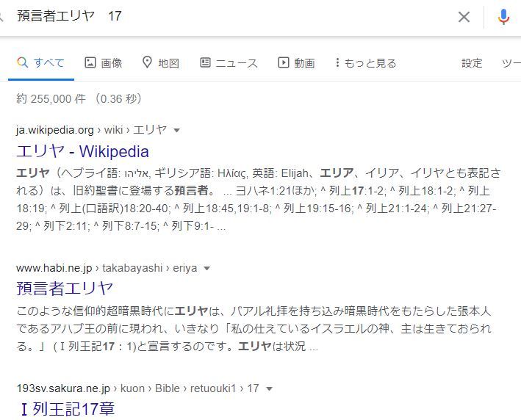Click the Wikipedia snippet beginning エリヤ（ヘブライ語
The height and width of the screenshot is (420, 521).
259,200
